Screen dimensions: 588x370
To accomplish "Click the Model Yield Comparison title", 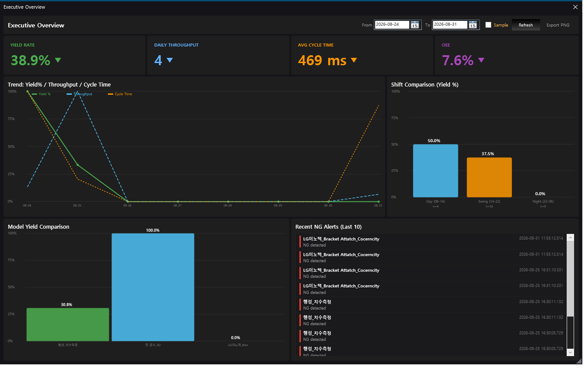I will [x=39, y=227].
